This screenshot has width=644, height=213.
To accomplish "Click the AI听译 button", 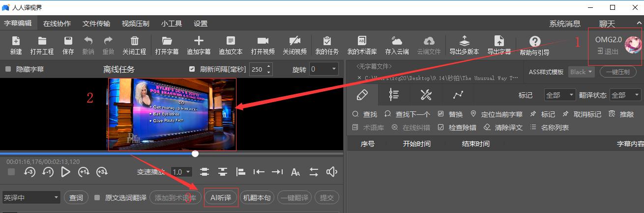I will tap(221, 198).
